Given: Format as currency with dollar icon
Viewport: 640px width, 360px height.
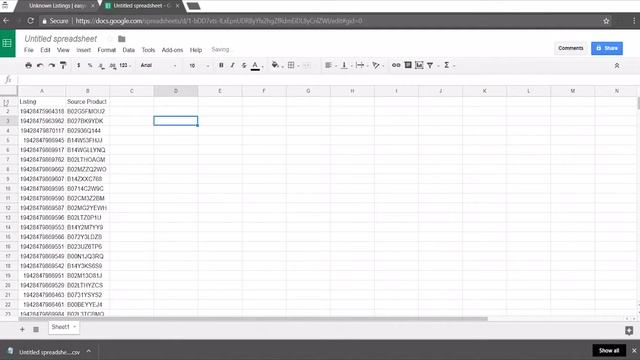Looking at the screenshot, I should click(x=78, y=65).
